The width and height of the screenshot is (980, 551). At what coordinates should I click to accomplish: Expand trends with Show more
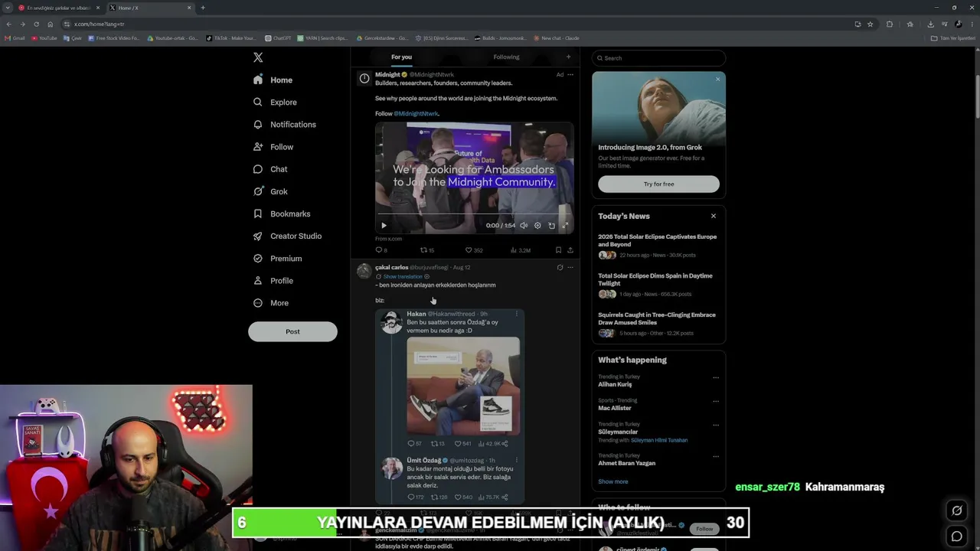[612, 481]
